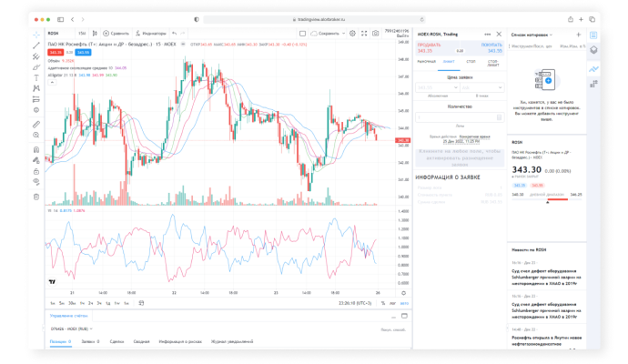Switch to the СТОП order tab
Viewport: 628px width, 364px height.
[x=471, y=62]
